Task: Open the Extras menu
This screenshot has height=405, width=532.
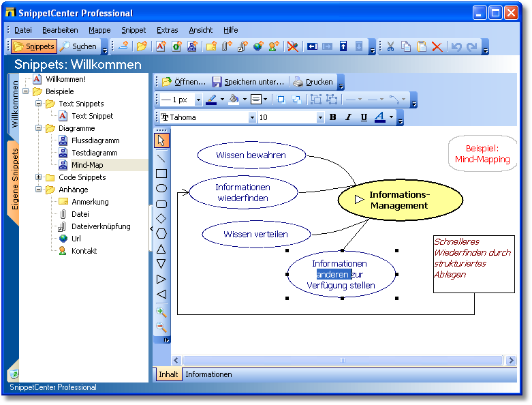Action: point(168,30)
